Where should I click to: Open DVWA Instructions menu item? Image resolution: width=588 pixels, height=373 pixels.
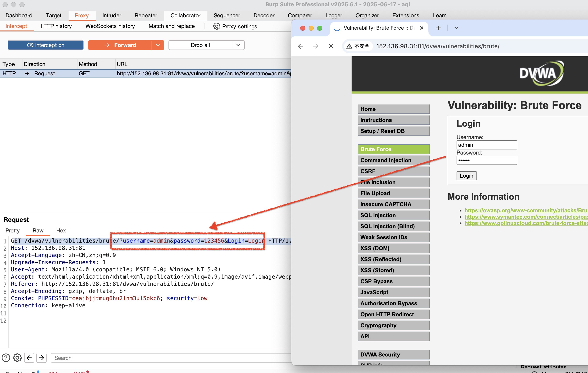394,120
